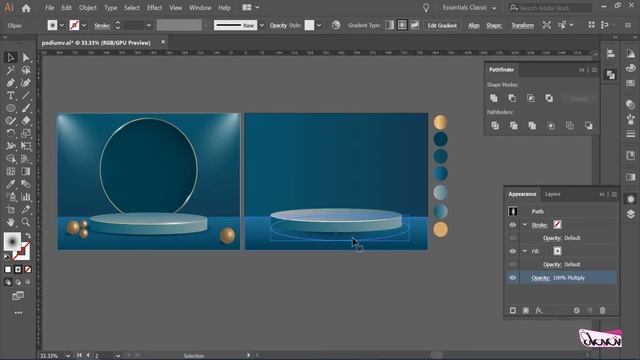Pick the Paintbrush tool
Viewport: 640px width, 360px height.
point(26,108)
